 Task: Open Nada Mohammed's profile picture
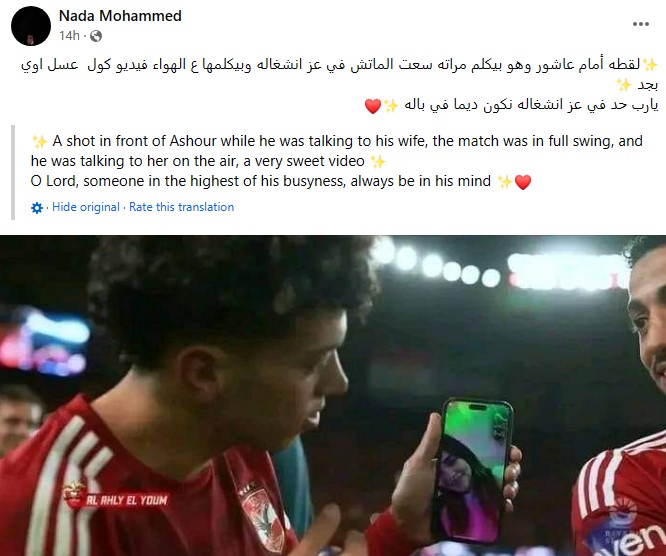pyautogui.click(x=31, y=26)
